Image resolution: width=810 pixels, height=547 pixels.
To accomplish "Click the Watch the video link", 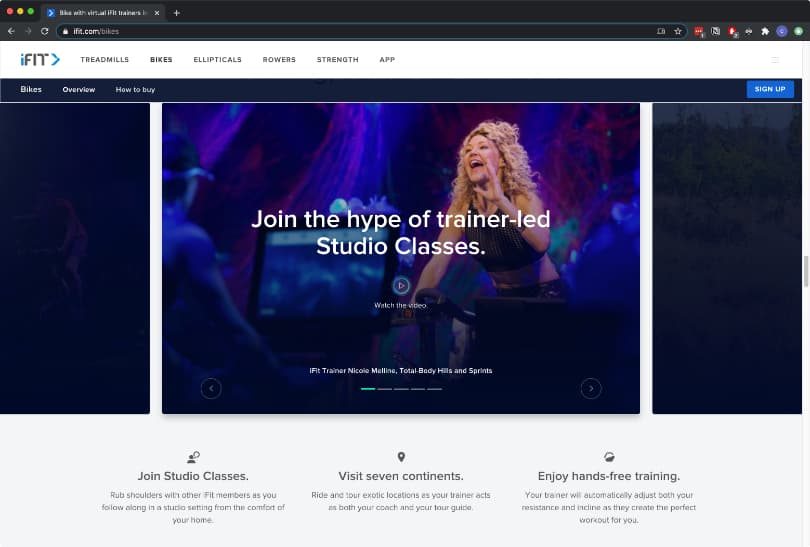I will pyautogui.click(x=400, y=305).
